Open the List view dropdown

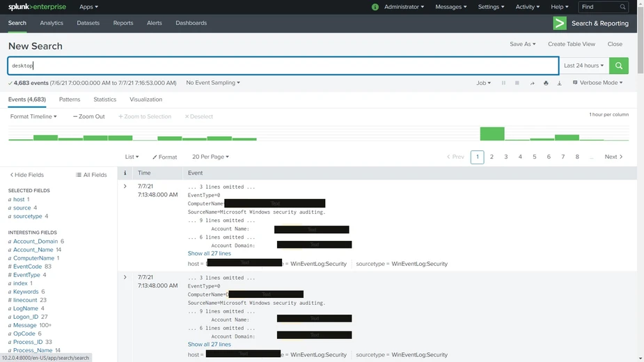pos(132,157)
